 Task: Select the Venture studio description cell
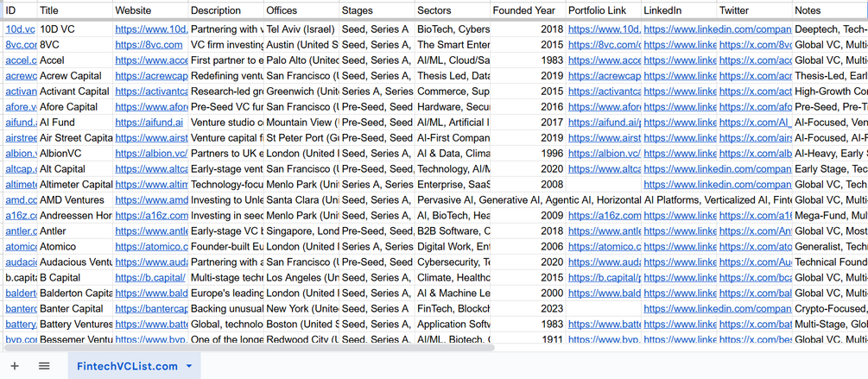(226, 123)
